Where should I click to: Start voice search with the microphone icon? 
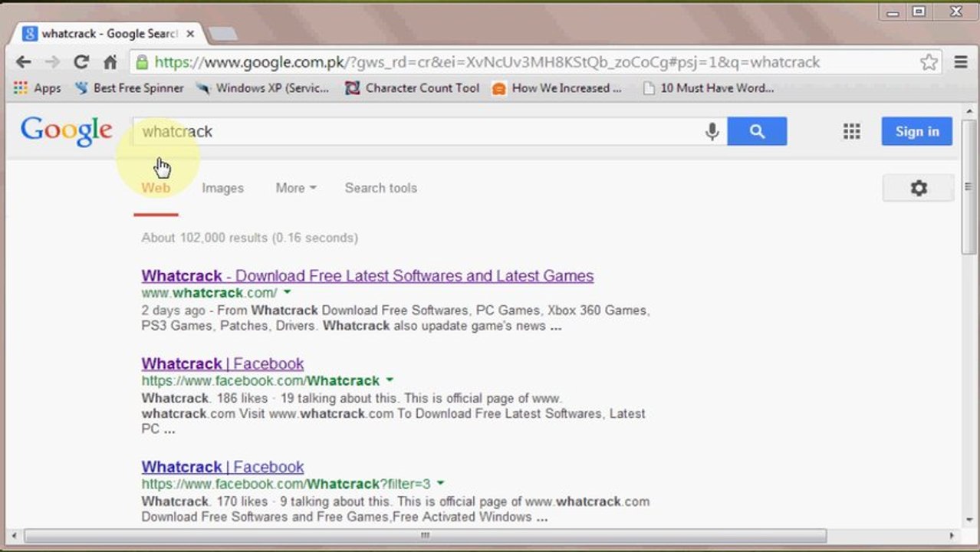pos(712,132)
